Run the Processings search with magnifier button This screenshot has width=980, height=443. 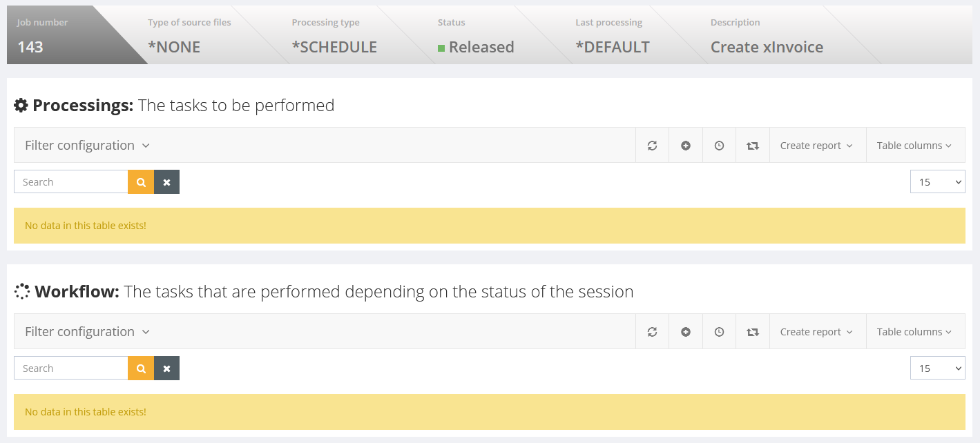141,182
